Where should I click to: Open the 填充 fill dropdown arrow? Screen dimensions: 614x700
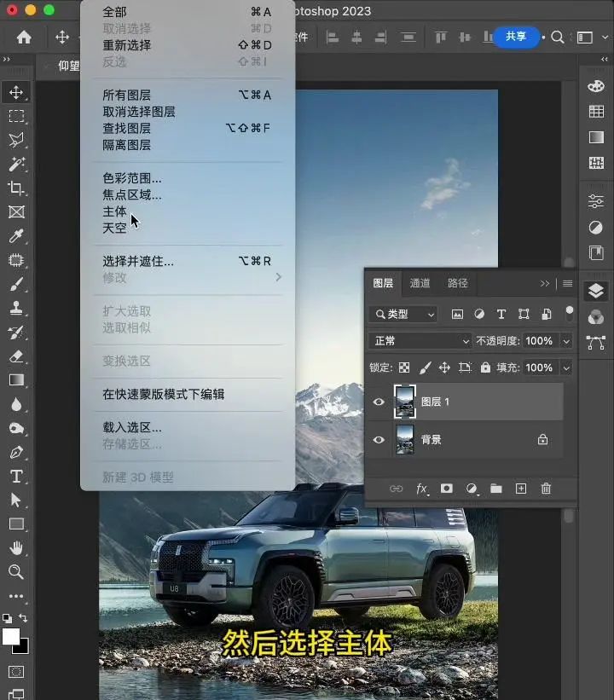tap(566, 367)
